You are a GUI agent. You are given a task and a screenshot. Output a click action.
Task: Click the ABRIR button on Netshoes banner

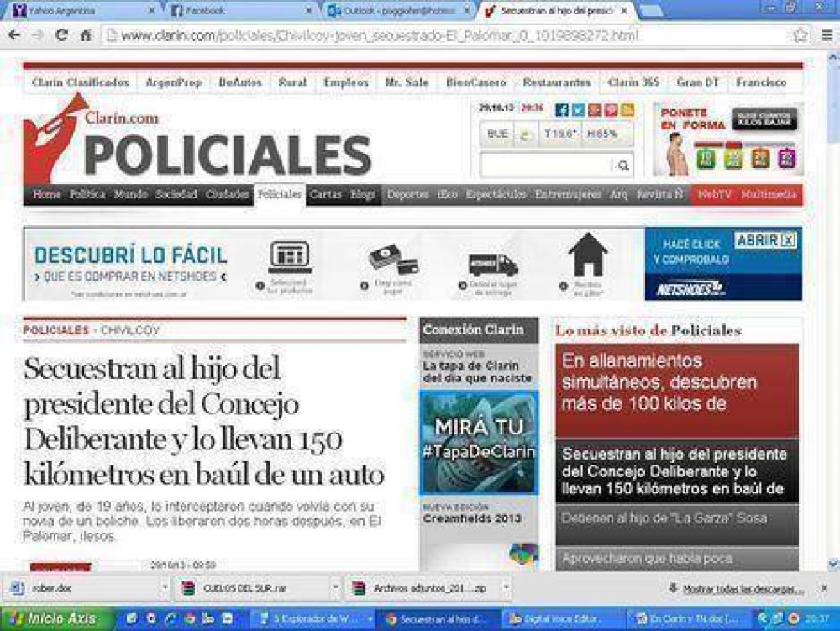tap(765, 240)
